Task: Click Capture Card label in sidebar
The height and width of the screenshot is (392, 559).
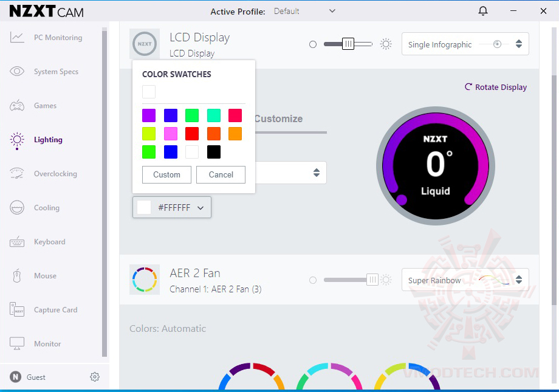Action: (56, 310)
